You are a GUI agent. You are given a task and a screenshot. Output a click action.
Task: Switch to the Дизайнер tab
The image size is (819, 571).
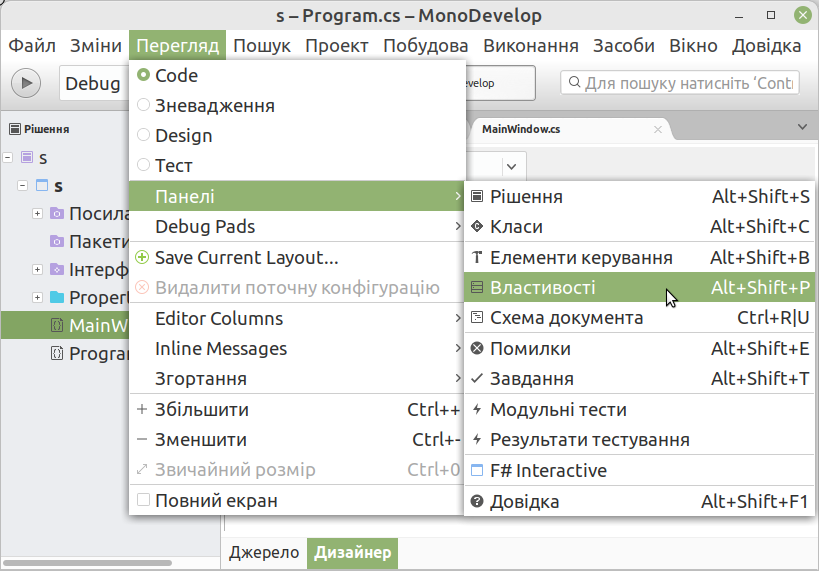(x=353, y=552)
